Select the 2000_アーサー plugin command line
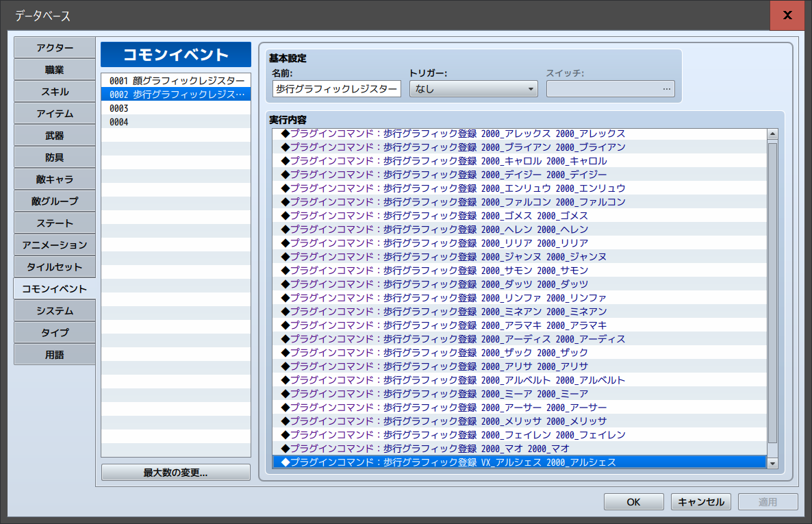The width and height of the screenshot is (812, 524). (x=520, y=408)
